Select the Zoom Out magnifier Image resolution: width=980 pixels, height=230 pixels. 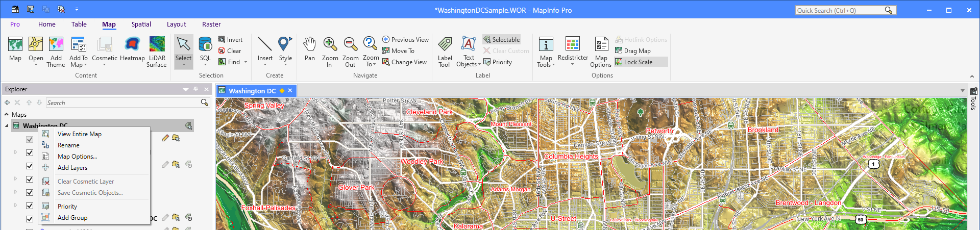click(x=350, y=51)
